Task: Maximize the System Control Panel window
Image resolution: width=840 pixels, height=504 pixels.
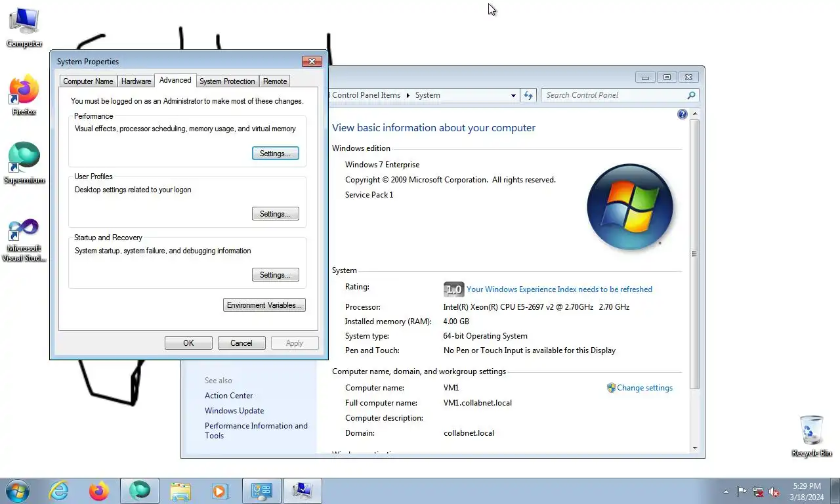Action: (667, 77)
